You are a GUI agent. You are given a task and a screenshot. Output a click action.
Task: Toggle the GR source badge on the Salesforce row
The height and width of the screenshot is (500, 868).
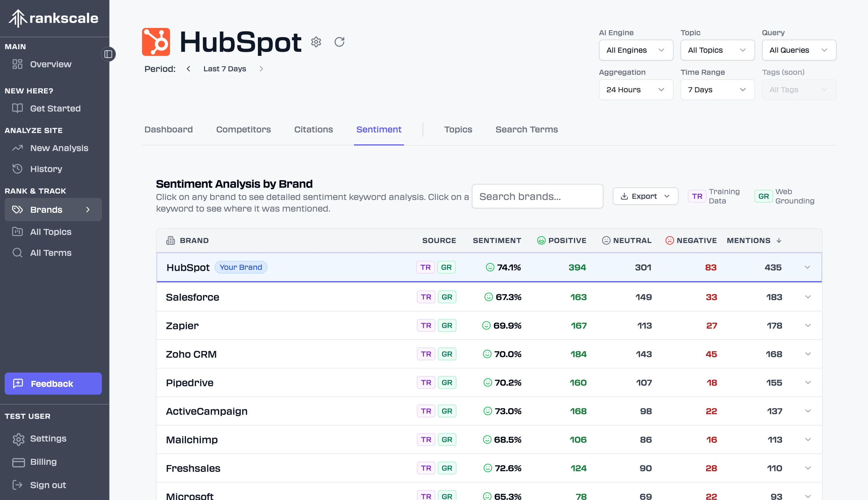coord(447,297)
